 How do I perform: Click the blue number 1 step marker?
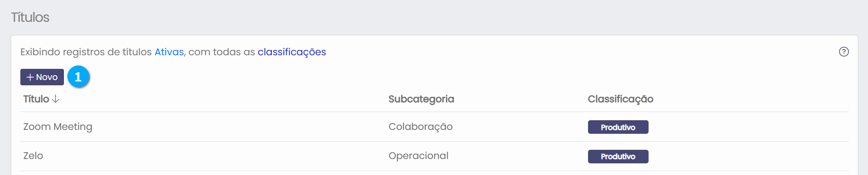78,77
